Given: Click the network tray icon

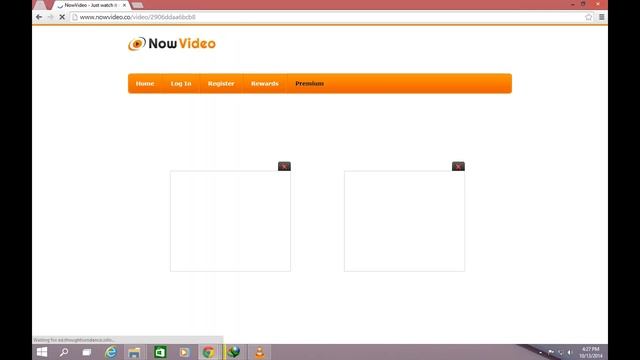Looking at the screenshot, I should 560,352.
